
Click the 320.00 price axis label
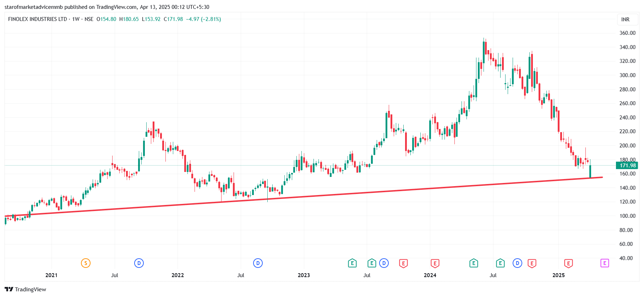click(627, 61)
